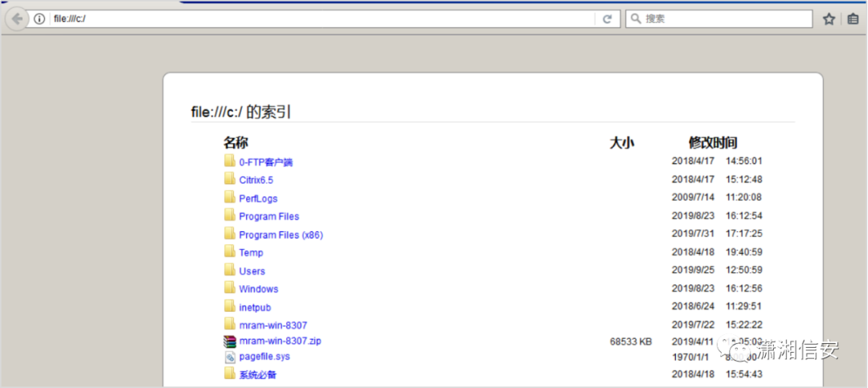The image size is (868, 388).
Task: Open the site information icon
Action: point(39,18)
